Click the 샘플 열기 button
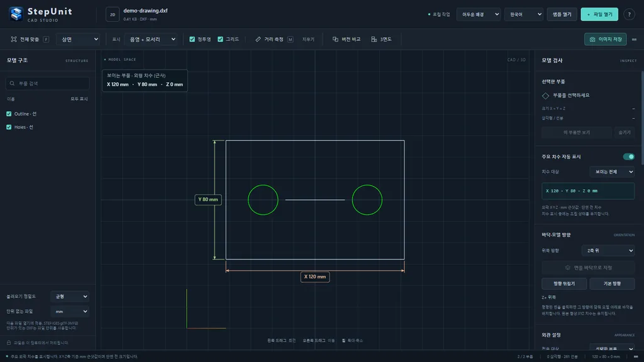Viewport: 644px width, 362px height. pos(562,14)
